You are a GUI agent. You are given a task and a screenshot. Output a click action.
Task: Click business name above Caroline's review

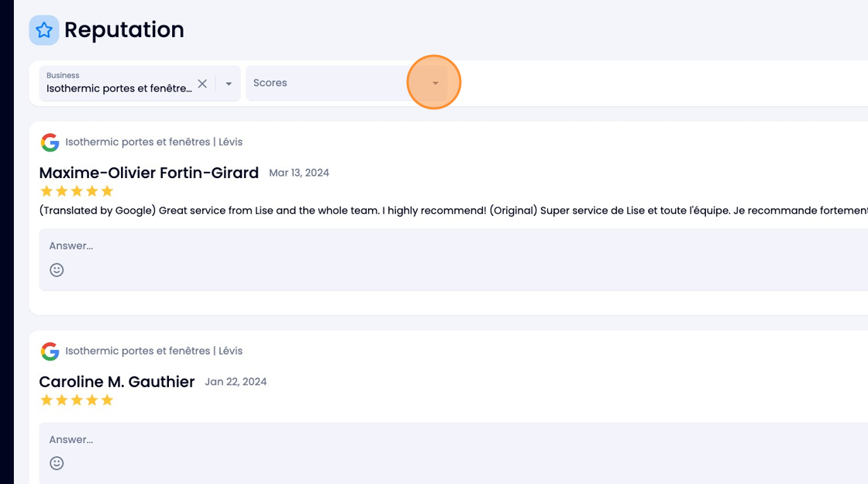coord(154,352)
